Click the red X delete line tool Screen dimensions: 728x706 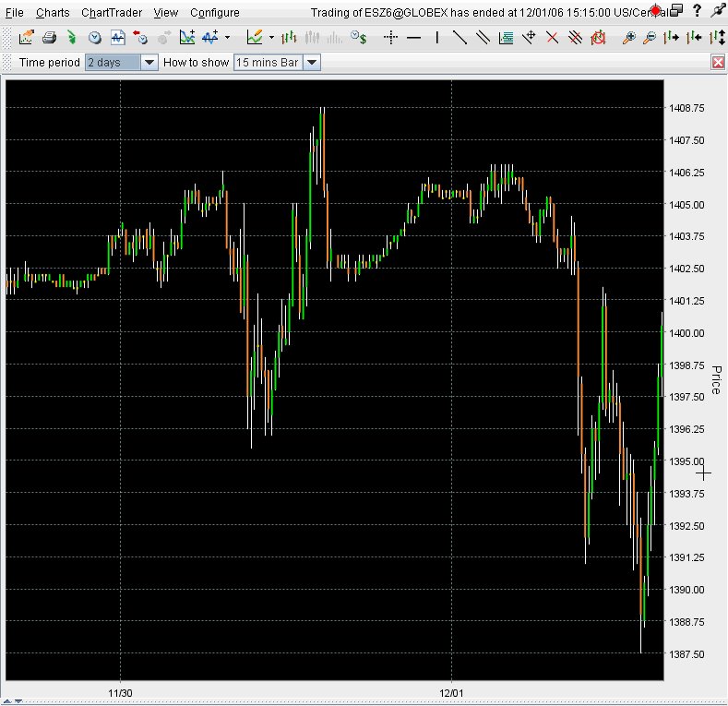[552, 37]
